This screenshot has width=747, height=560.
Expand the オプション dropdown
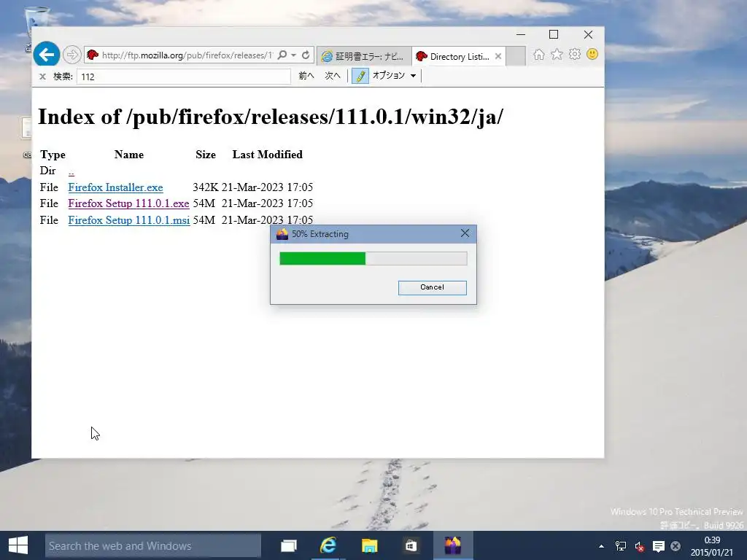coord(394,76)
